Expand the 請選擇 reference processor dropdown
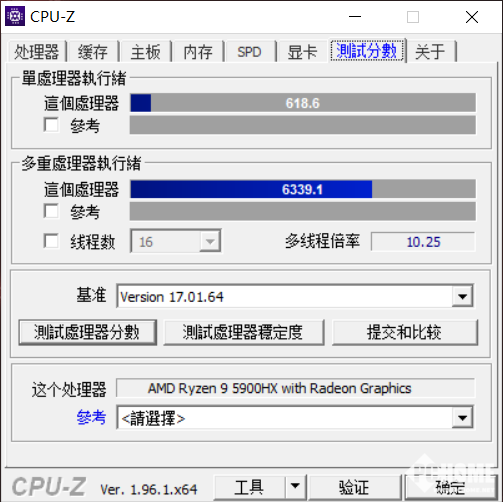The image size is (503, 502). click(x=462, y=418)
